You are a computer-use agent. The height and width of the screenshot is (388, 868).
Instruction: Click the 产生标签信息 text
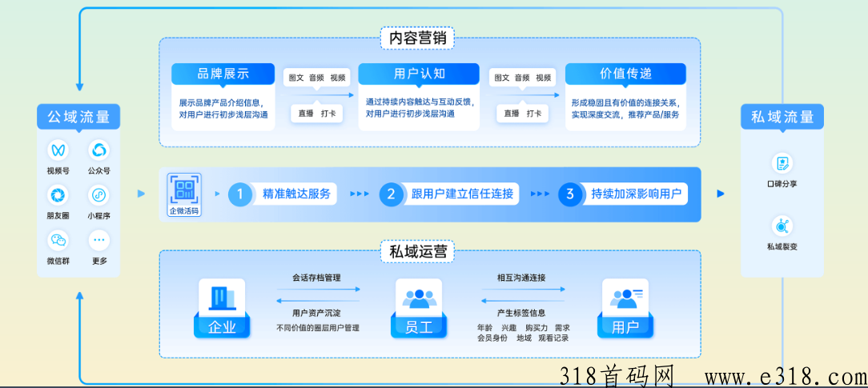(521, 314)
